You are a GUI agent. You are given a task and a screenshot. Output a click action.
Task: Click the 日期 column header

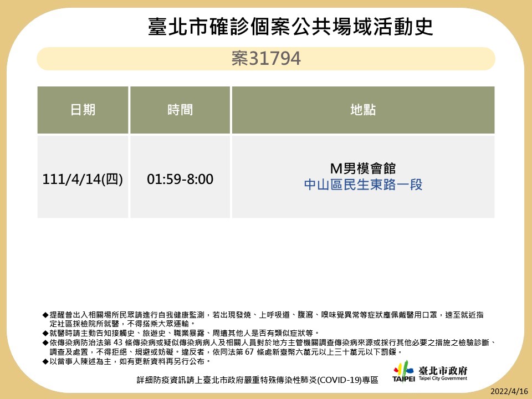pyautogui.click(x=83, y=110)
